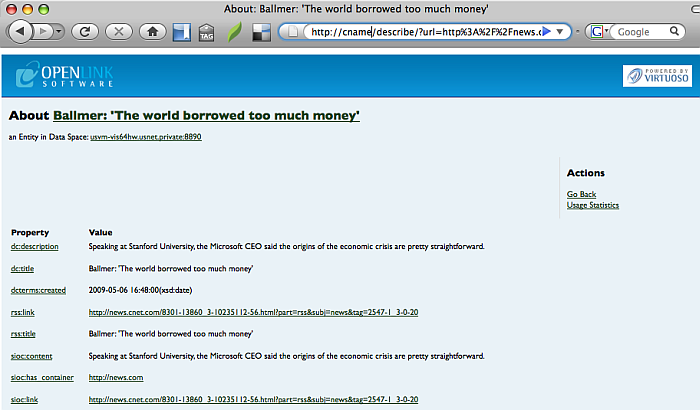This screenshot has width=700, height=410.
Task: Open the 'Ballmer: The world borrowed too much money' heading link
Action: (206, 115)
